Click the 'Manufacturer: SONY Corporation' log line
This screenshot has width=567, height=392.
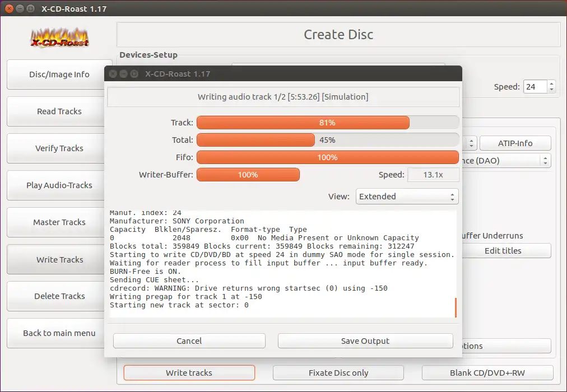(177, 221)
